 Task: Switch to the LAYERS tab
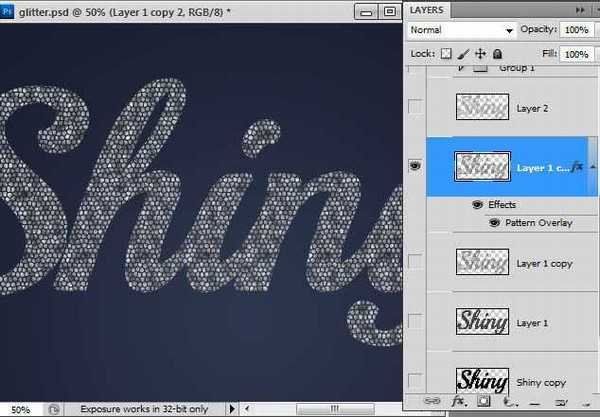click(x=427, y=10)
